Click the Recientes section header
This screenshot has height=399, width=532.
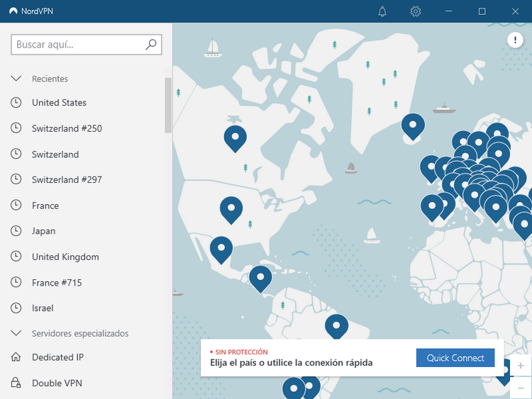point(50,79)
